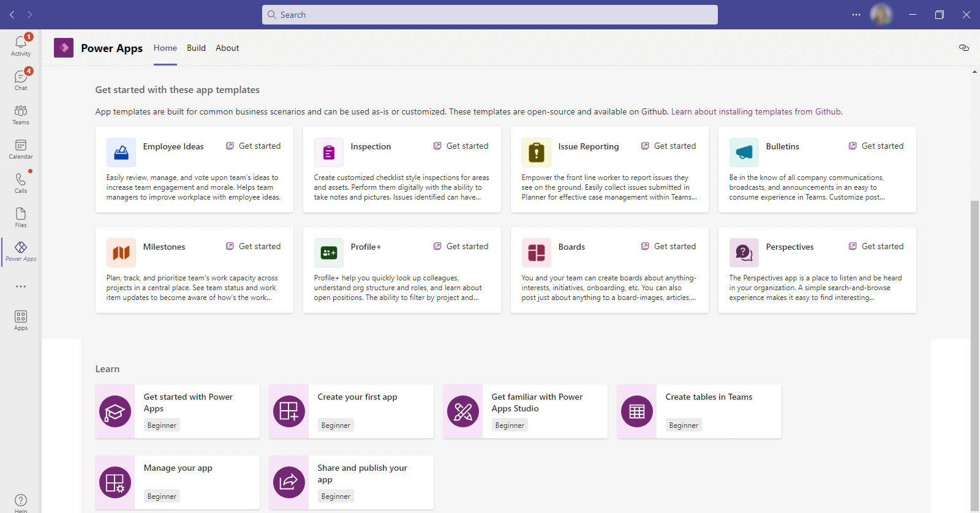Open 'Manage your app' lesson title
This screenshot has height=513, width=980.
point(178,468)
